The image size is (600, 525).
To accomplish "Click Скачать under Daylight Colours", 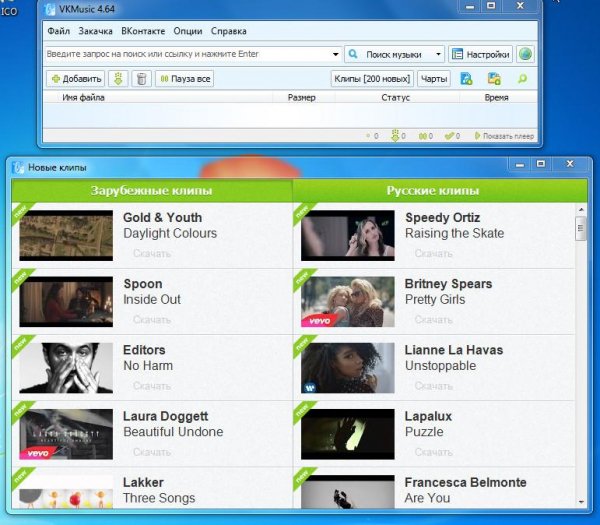I will coord(152,253).
